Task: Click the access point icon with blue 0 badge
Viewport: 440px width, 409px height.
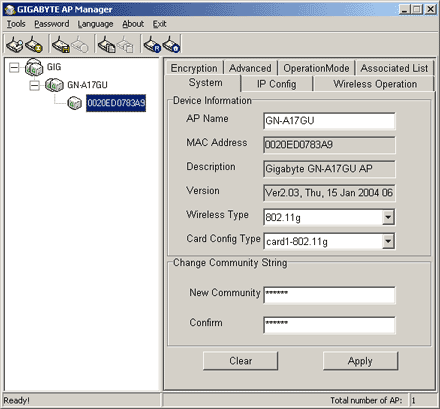Action: pos(171,44)
